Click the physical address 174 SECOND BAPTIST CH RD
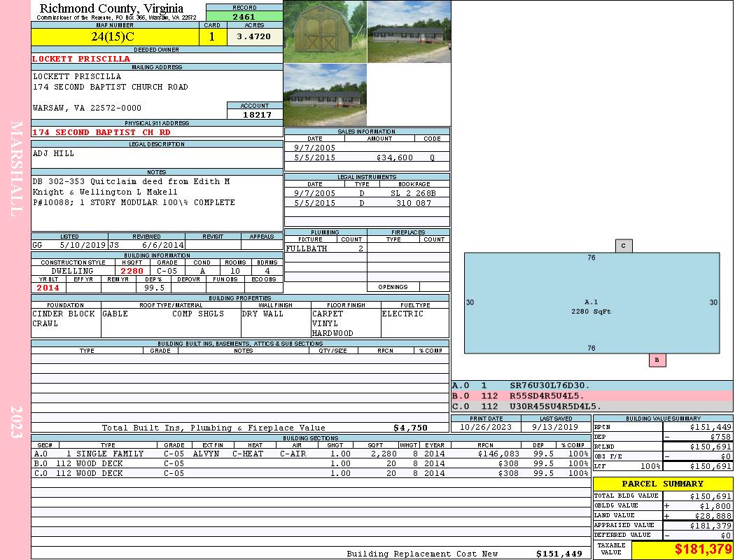The height and width of the screenshot is (560, 735). (x=101, y=132)
